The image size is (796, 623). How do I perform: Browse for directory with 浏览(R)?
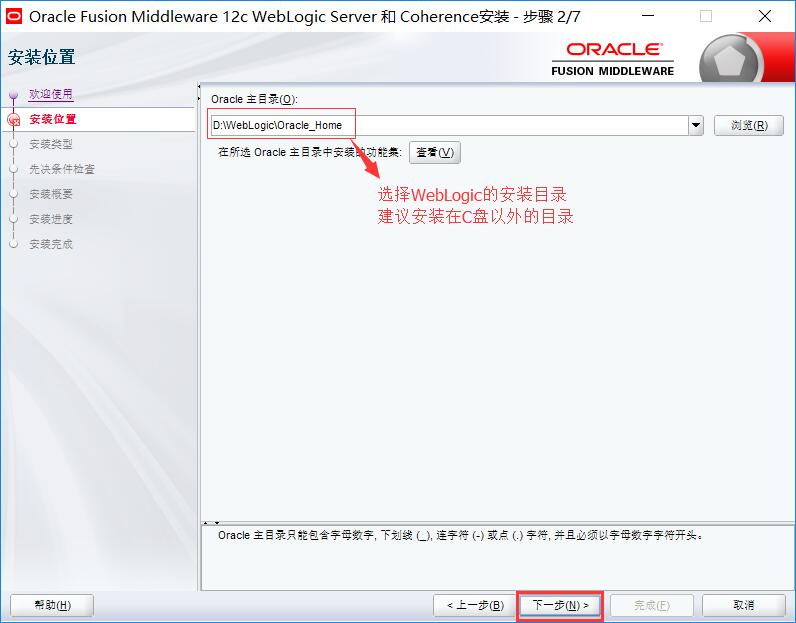(x=749, y=125)
